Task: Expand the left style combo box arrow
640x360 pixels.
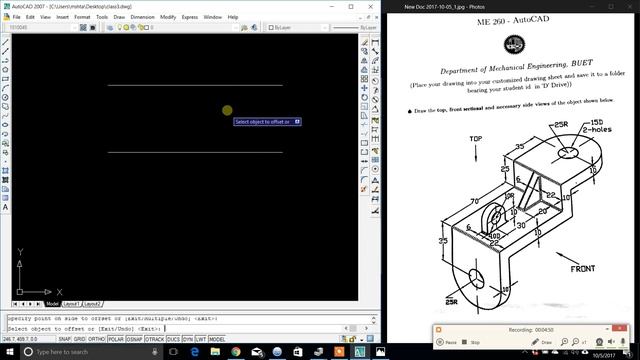Action: 74,27
